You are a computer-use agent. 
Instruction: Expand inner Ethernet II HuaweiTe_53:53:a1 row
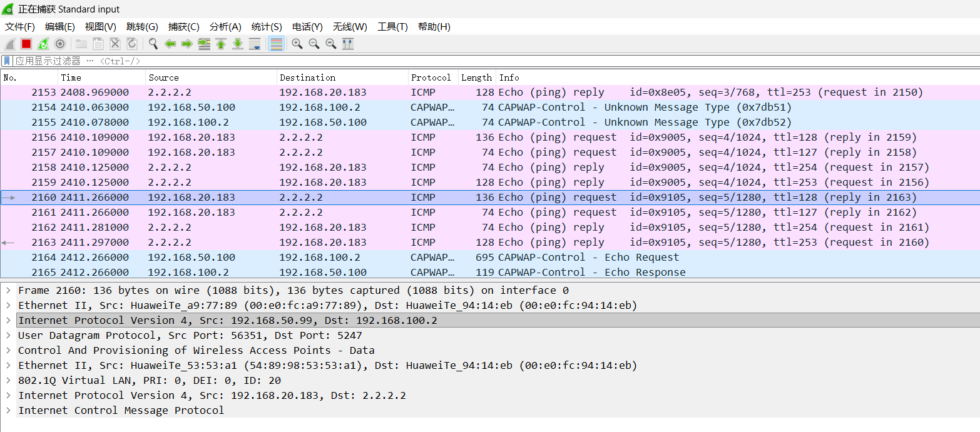pos(8,365)
